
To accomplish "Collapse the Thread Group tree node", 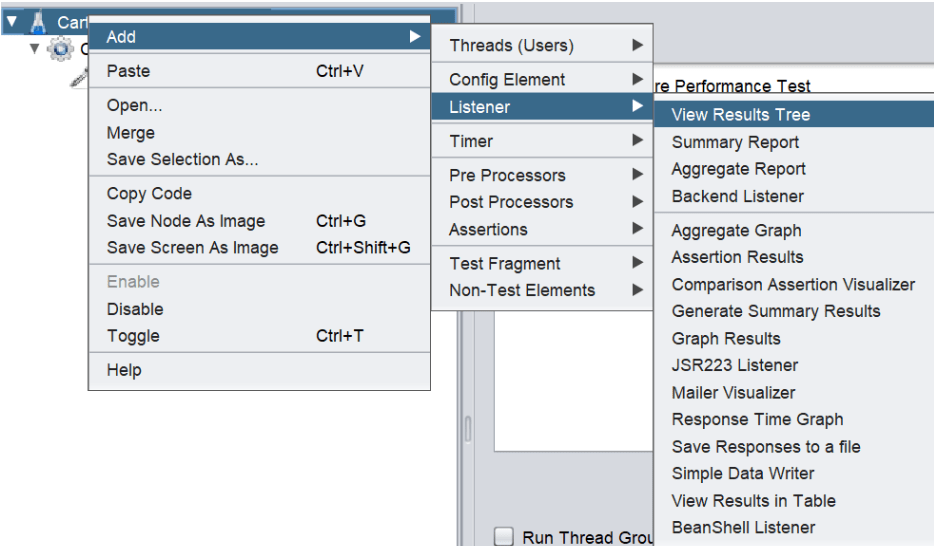I will [35, 48].
